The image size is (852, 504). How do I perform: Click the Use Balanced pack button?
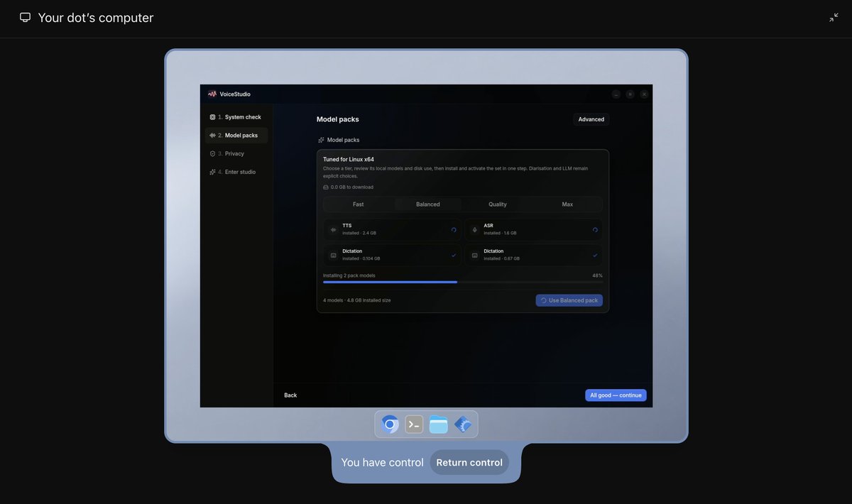(x=569, y=300)
